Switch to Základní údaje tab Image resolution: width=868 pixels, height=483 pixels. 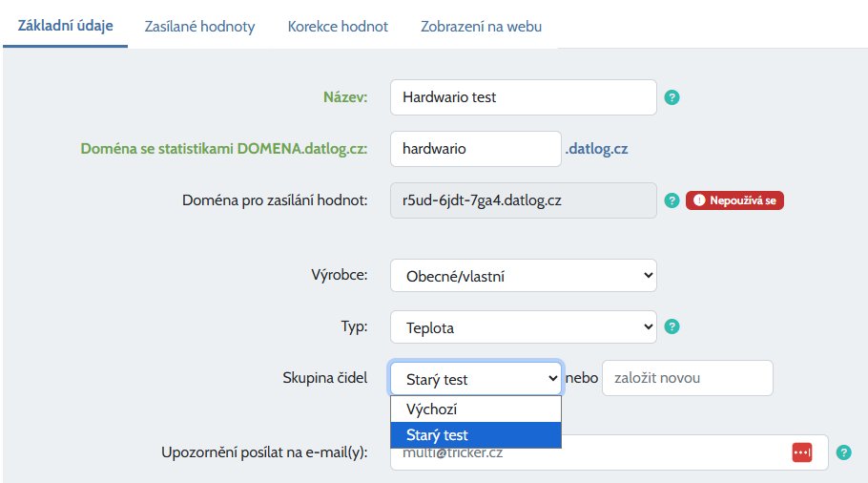tap(65, 26)
